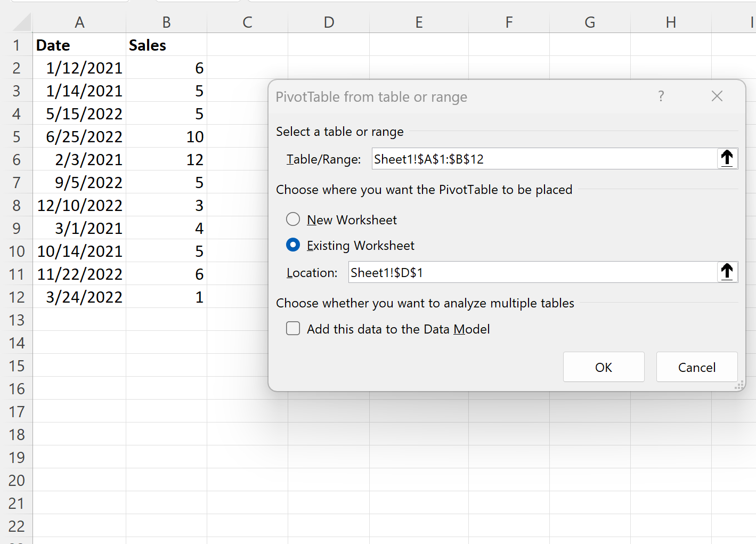The width and height of the screenshot is (756, 544).
Task: Select column H header
Action: 671,22
